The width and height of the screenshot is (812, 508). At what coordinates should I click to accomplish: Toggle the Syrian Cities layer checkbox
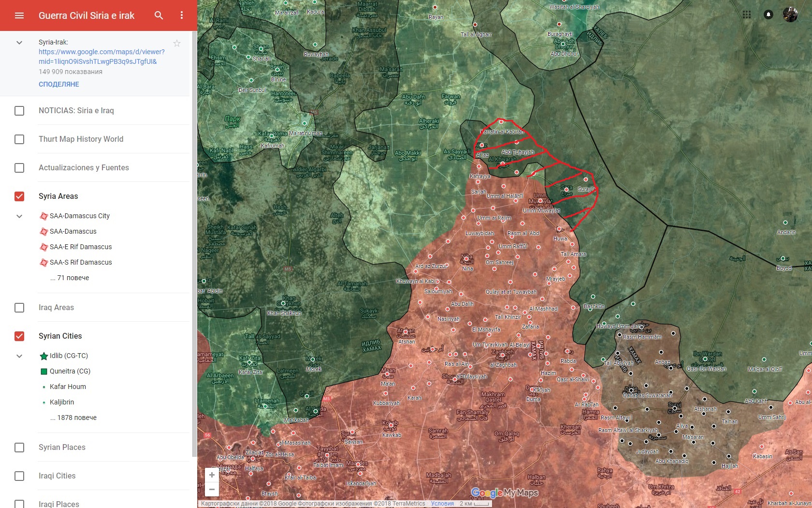click(19, 336)
